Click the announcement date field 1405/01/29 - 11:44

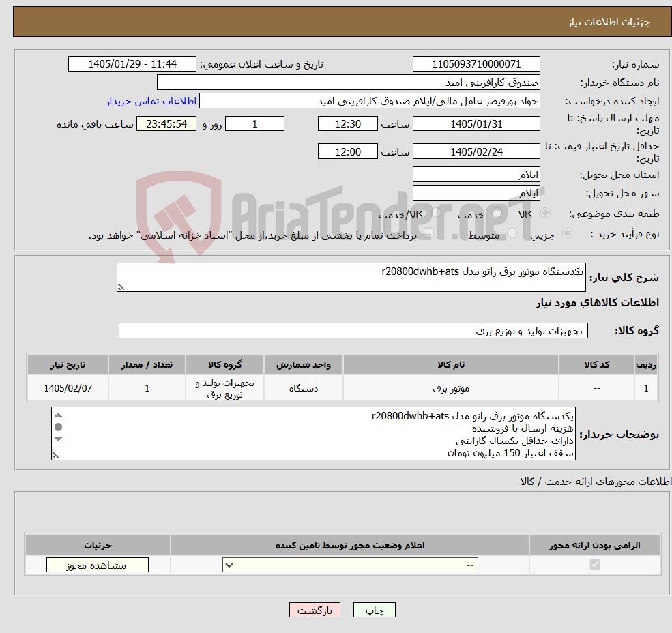132,64
